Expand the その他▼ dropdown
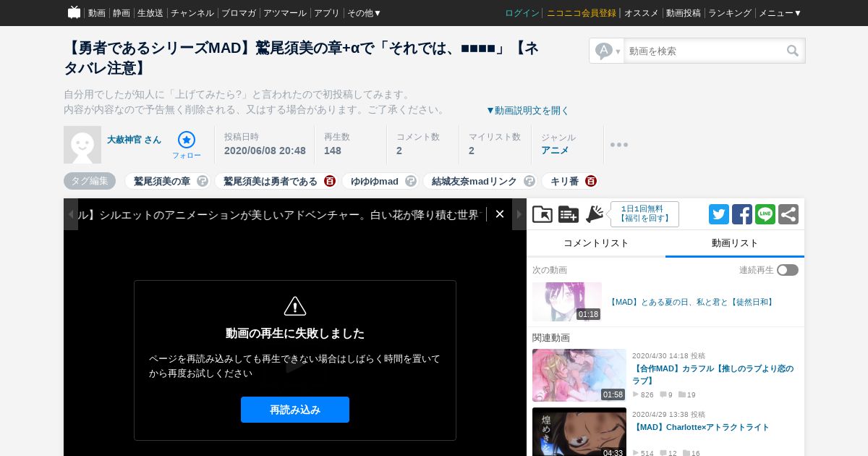 tap(365, 13)
